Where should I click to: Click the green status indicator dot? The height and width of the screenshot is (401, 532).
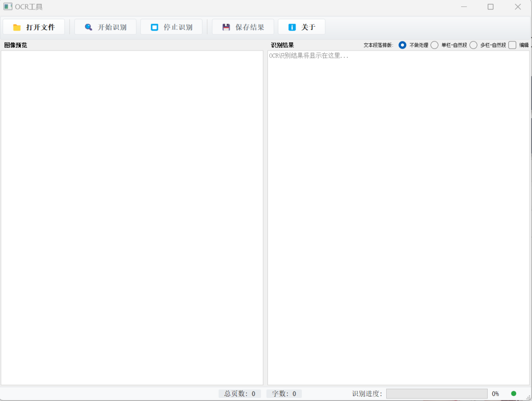(514, 394)
